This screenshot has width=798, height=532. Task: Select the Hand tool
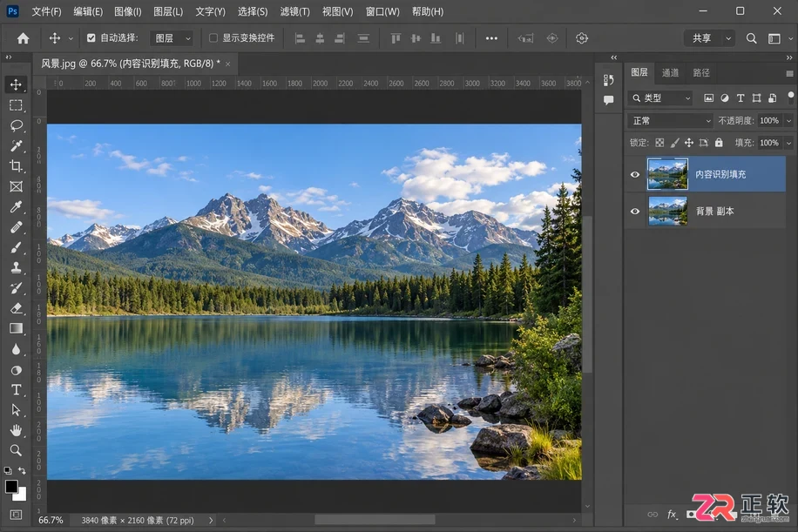[16, 430]
